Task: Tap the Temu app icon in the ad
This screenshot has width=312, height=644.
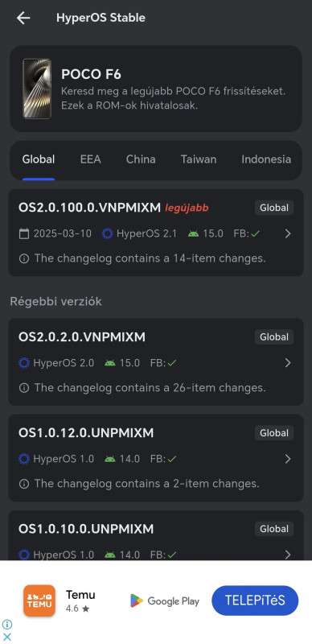Action: coord(39,601)
